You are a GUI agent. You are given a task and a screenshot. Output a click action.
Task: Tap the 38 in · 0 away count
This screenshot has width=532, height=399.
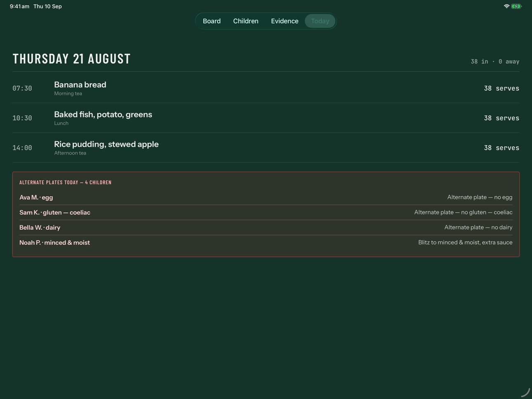495,61
